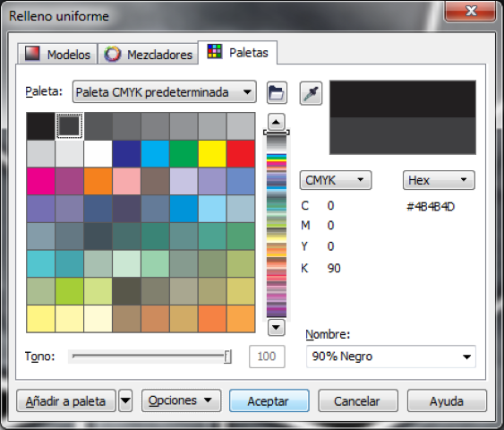Click the Tono slider handle
The height and width of the screenshot is (430, 504).
click(227, 357)
